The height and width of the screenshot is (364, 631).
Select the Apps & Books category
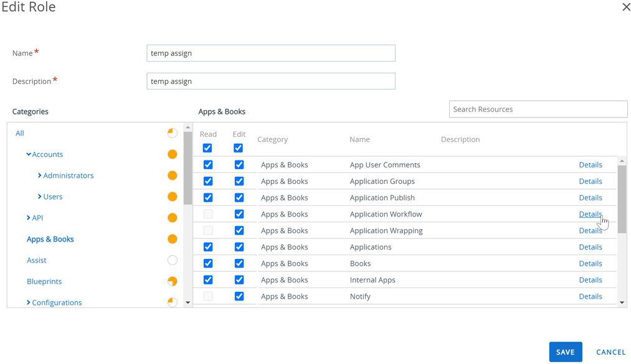[x=50, y=239]
